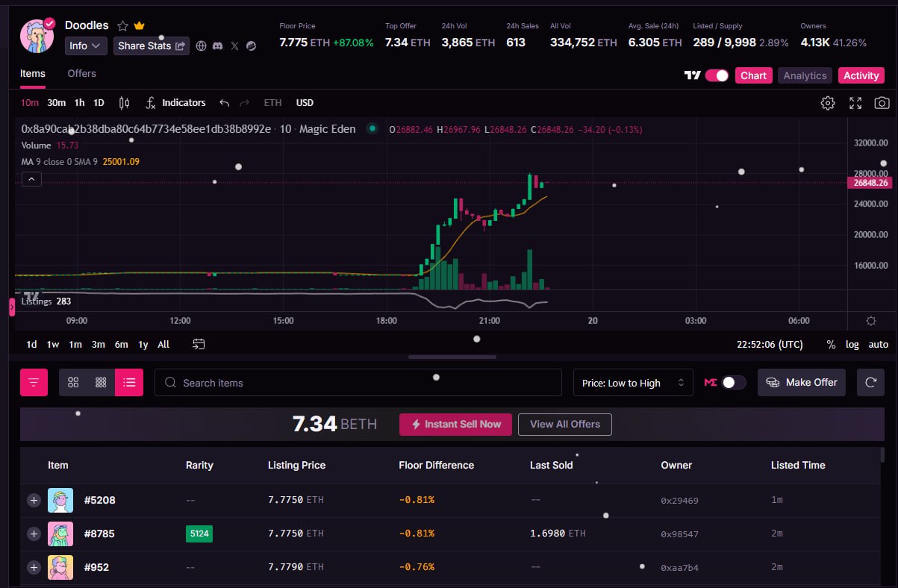Click owner 0x98547 link
898x588 pixels.
(679, 534)
